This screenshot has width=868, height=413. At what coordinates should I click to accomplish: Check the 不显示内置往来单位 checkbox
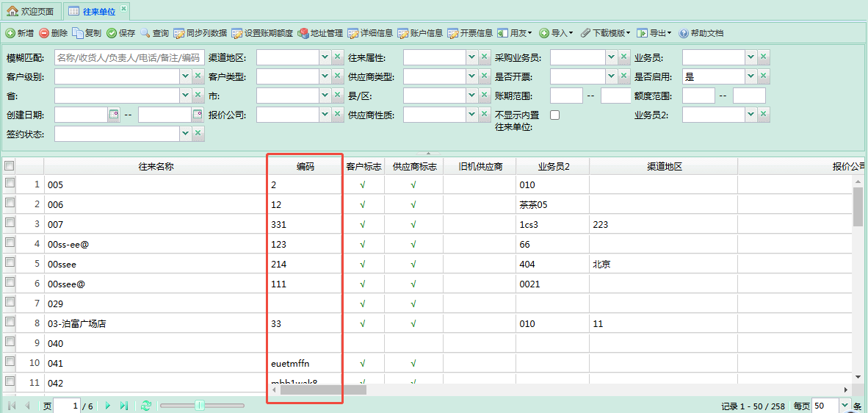pyautogui.click(x=555, y=115)
